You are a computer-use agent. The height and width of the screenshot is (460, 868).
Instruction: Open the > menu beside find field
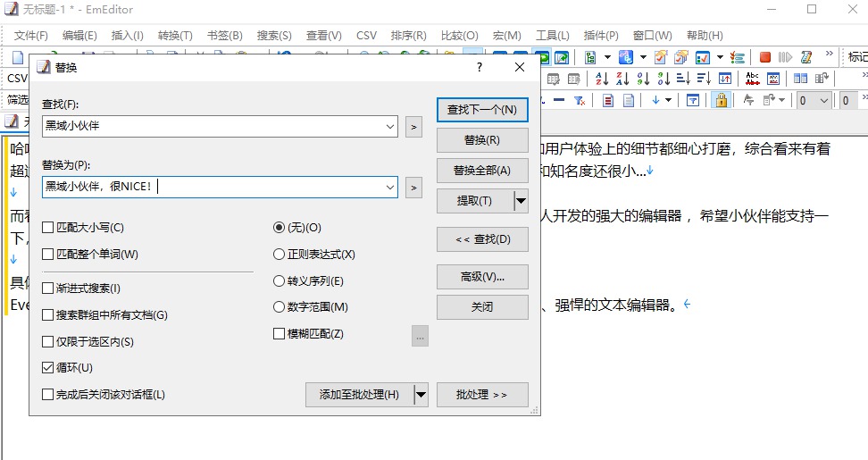tap(413, 127)
